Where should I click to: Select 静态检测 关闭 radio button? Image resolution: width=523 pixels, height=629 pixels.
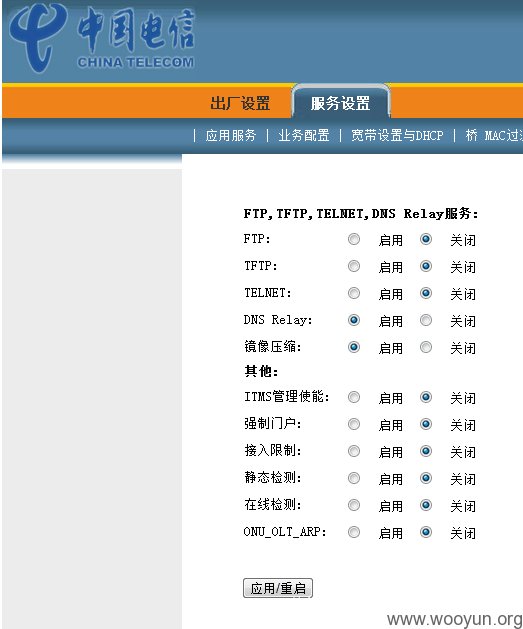tap(426, 478)
